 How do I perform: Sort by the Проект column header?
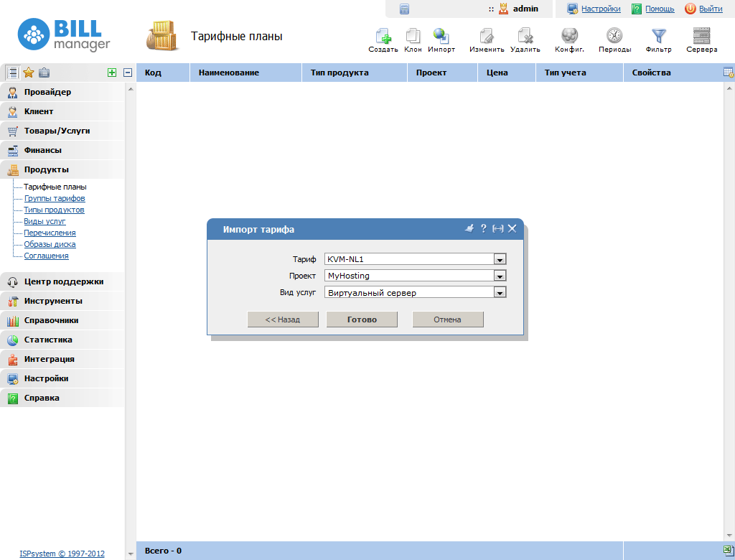(x=442, y=73)
